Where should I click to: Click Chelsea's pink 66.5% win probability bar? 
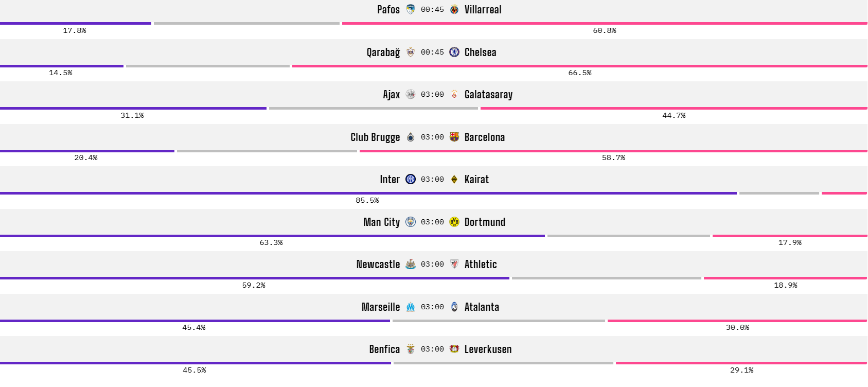click(579, 66)
